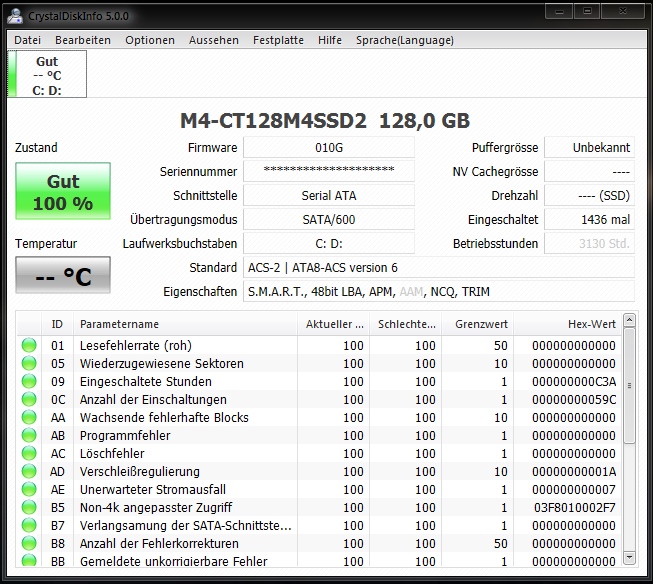The height and width of the screenshot is (584, 653).
Task: Select Gemeldete unkorrigierbare Fehler parameter name
Action: (173, 561)
